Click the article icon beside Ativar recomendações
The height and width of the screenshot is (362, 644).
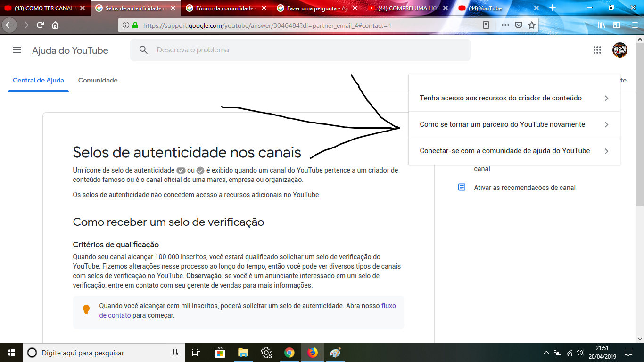coord(462,187)
